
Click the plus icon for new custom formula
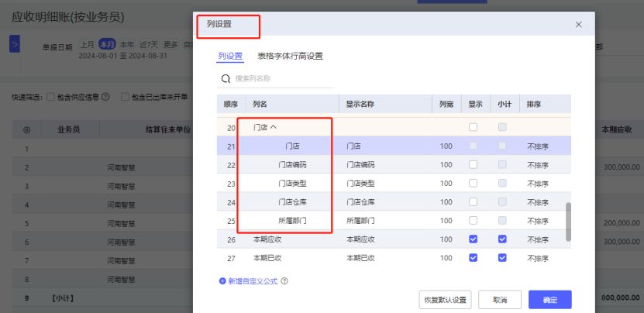tap(222, 280)
